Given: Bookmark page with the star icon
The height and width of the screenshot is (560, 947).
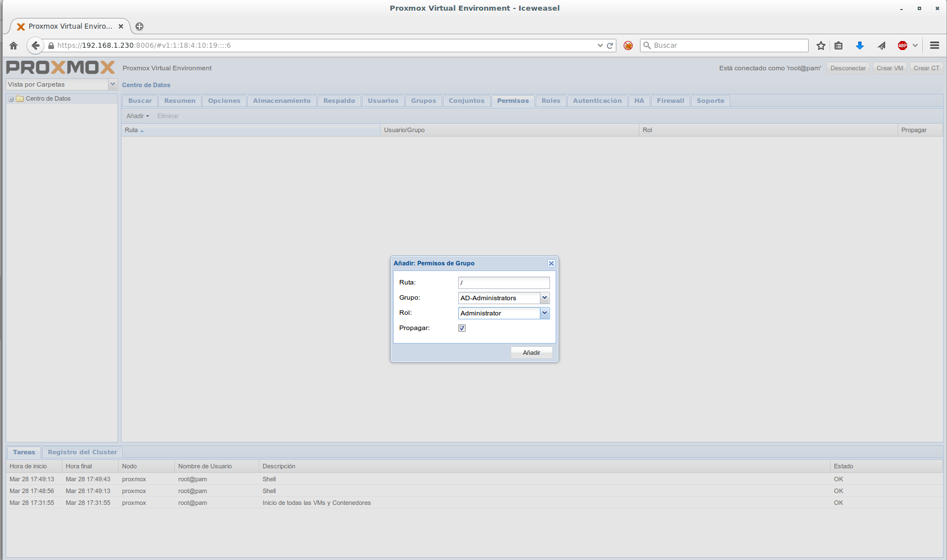Looking at the screenshot, I should (x=821, y=46).
